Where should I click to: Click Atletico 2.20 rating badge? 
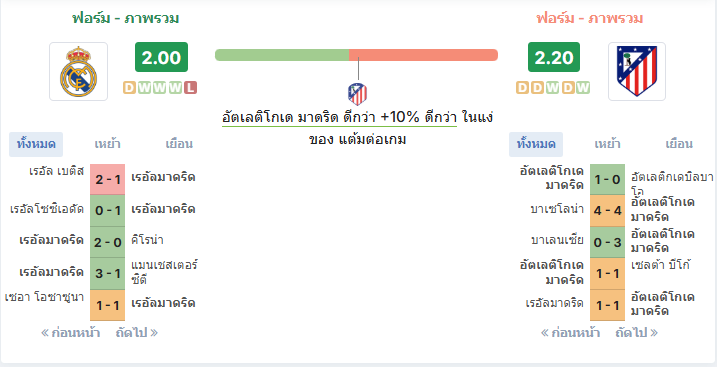(x=554, y=57)
